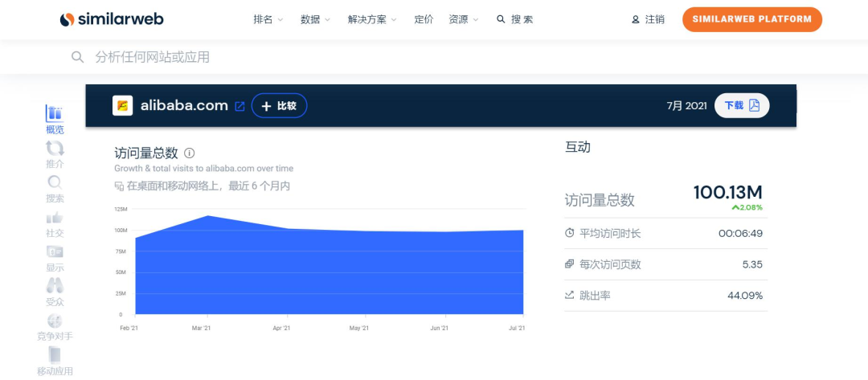The image size is (868, 380).
Task: Open the 定价 page
Action: pos(424,19)
